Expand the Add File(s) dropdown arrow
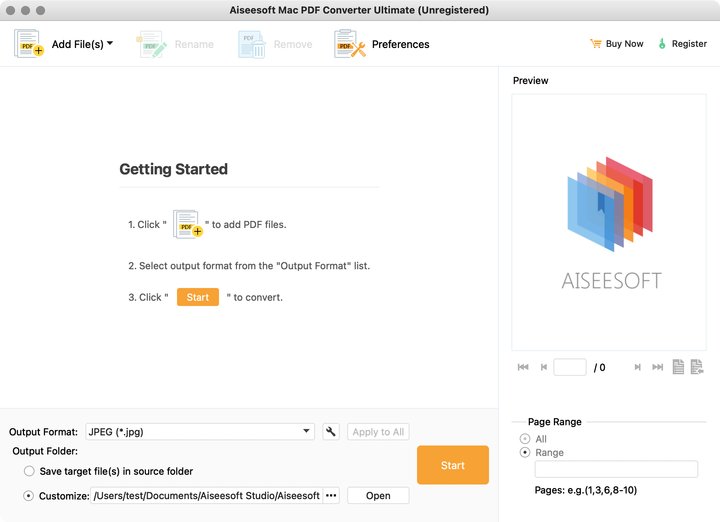Viewport: 720px width, 522px height. click(110, 43)
